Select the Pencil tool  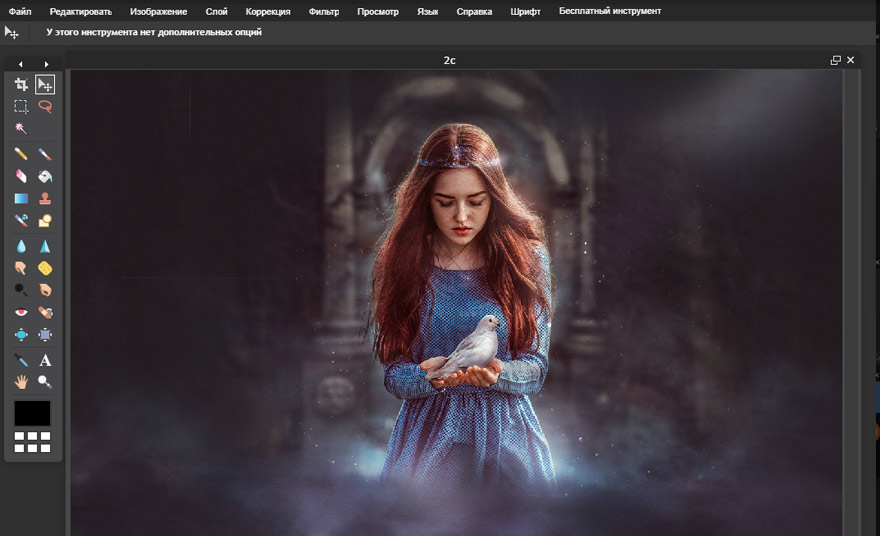[x=21, y=154]
